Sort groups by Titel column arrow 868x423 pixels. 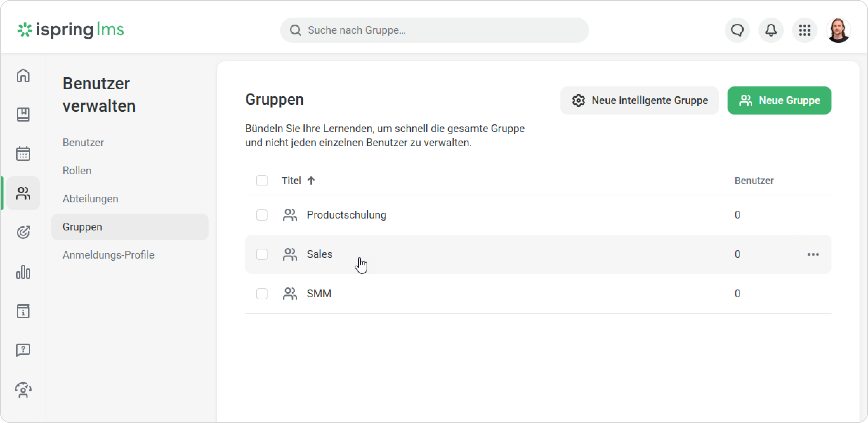click(311, 181)
